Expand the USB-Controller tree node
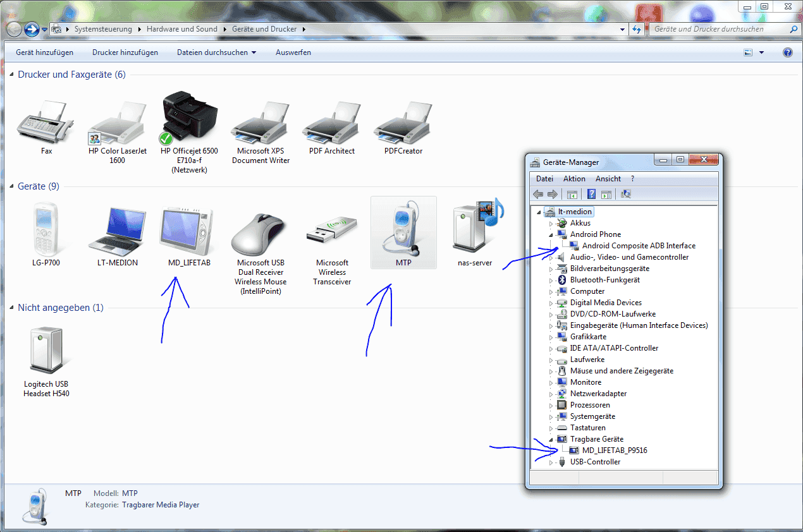This screenshot has width=803, height=532. 551,462
